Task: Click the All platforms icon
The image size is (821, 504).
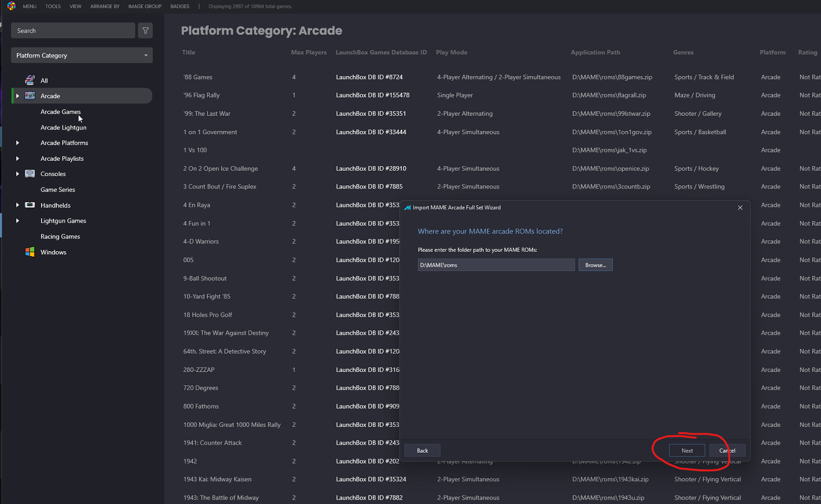Action: click(30, 80)
